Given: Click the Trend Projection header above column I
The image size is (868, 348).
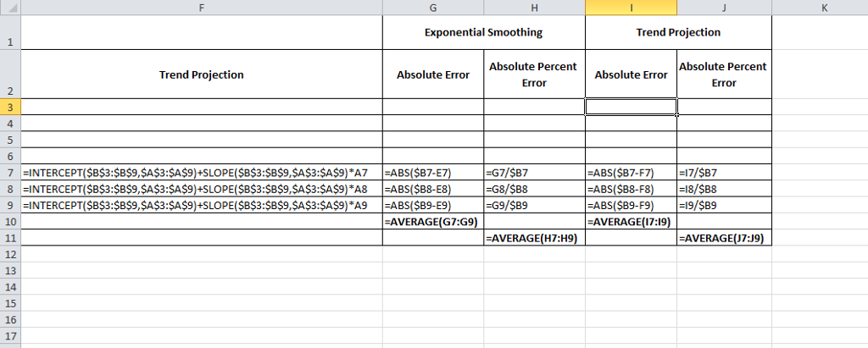Looking at the screenshot, I should (678, 32).
